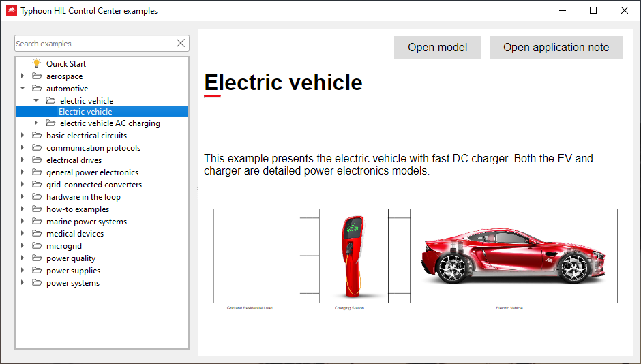This screenshot has width=641, height=364.
Task: Expand the electrical drives node
Action: (23, 160)
